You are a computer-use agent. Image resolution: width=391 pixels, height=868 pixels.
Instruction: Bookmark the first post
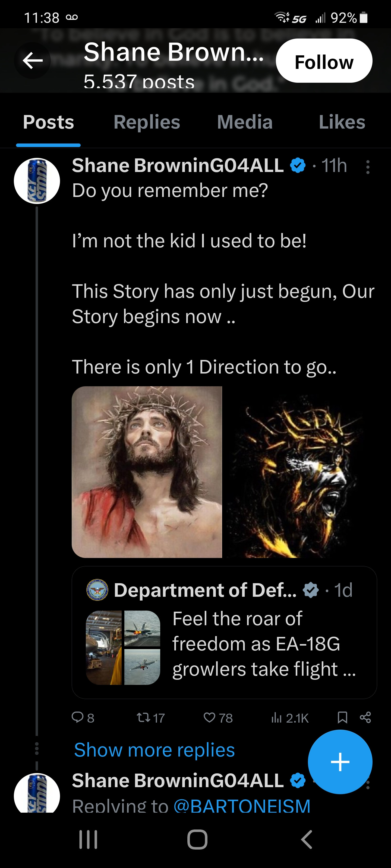(342, 717)
